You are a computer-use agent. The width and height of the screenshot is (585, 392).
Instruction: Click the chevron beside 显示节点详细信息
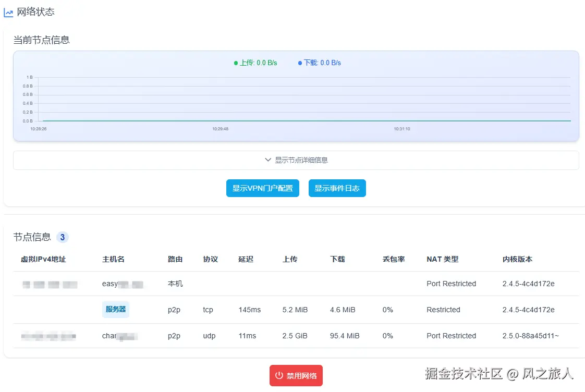(x=268, y=160)
